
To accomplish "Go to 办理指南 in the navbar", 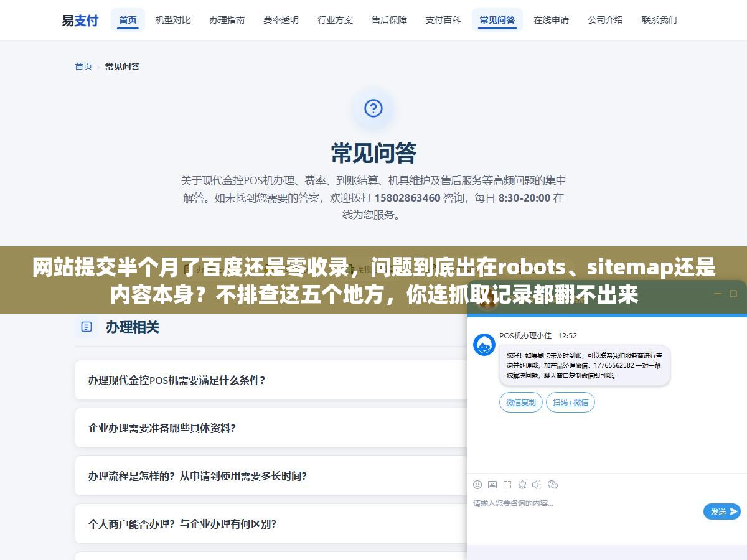I will click(227, 20).
